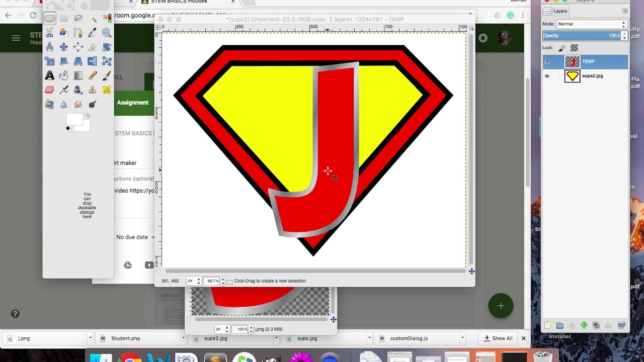644x362 pixels.
Task: Select the Cage Transform tool
Action: 107,61
